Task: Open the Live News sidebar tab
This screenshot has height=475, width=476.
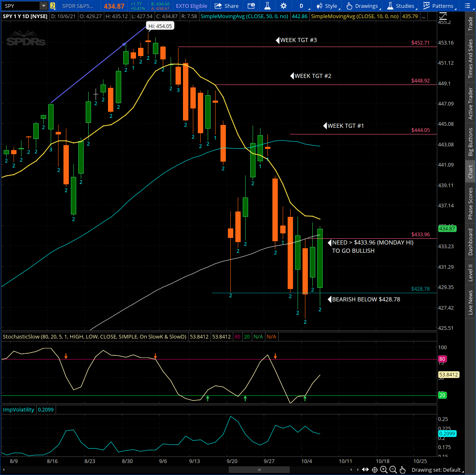Action: pyautogui.click(x=471, y=302)
